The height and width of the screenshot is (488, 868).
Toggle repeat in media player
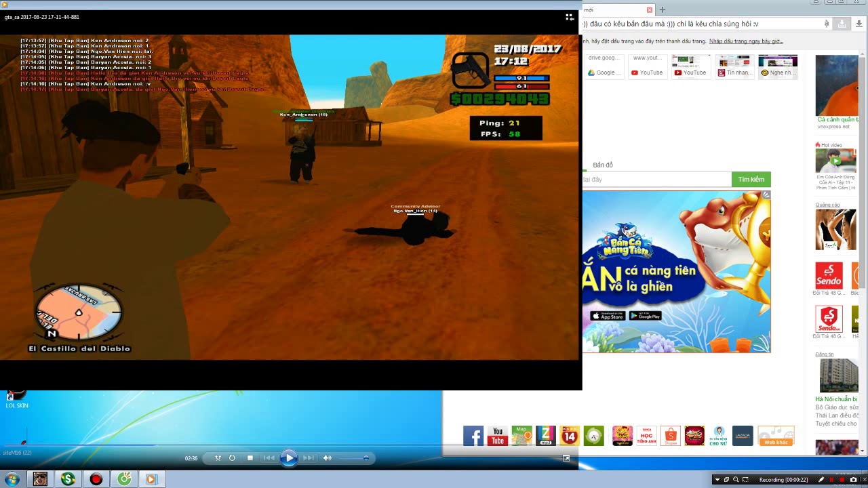click(232, 458)
